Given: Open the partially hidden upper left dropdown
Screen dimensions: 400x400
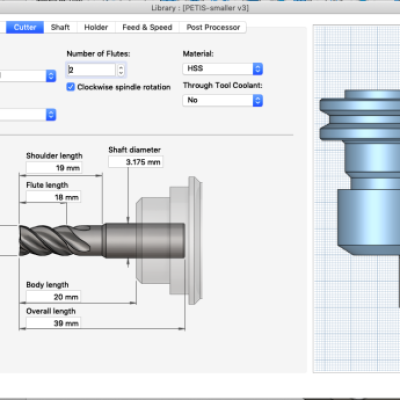Looking at the screenshot, I should pos(28,76).
